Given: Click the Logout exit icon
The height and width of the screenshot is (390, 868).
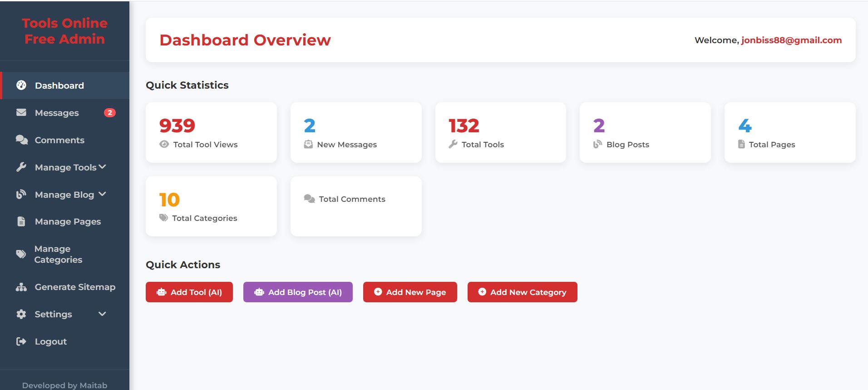Looking at the screenshot, I should (21, 341).
